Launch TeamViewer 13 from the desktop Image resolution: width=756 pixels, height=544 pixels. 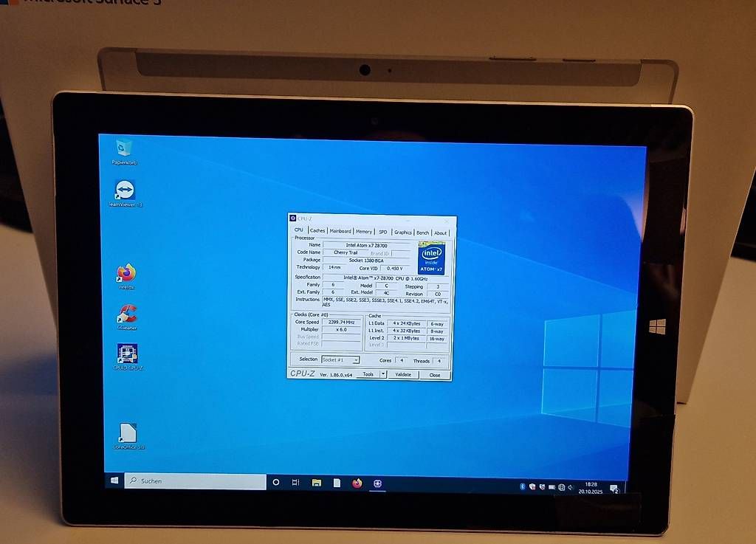coord(125,193)
